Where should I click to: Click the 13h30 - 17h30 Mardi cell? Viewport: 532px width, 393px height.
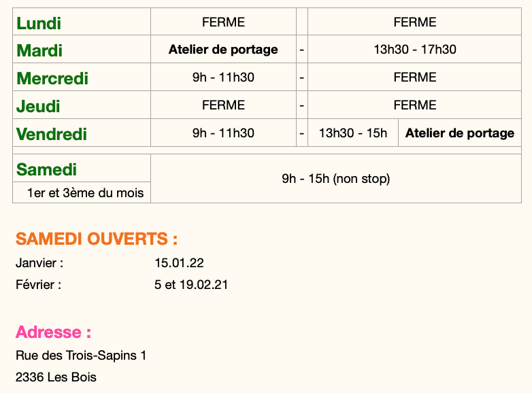pos(414,50)
